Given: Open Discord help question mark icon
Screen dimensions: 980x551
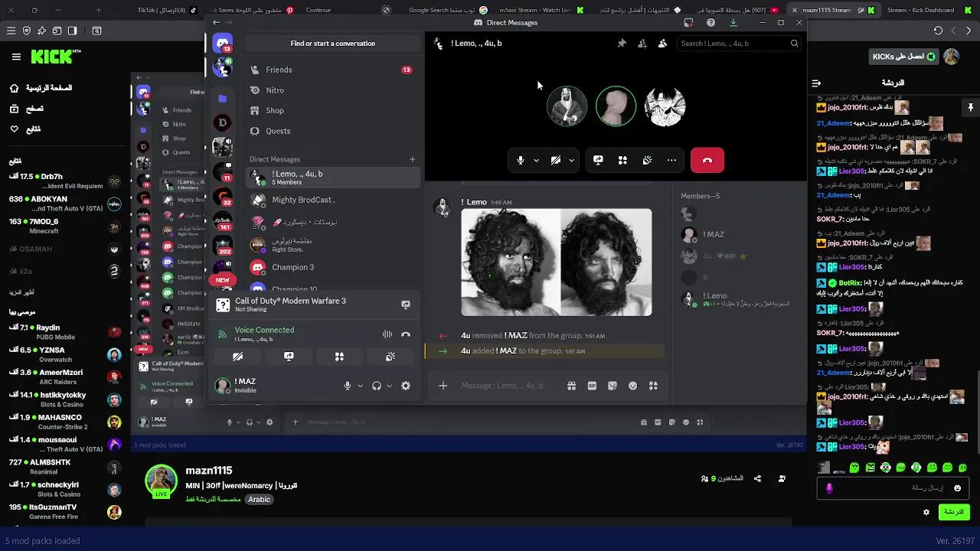Looking at the screenshot, I should (x=711, y=23).
